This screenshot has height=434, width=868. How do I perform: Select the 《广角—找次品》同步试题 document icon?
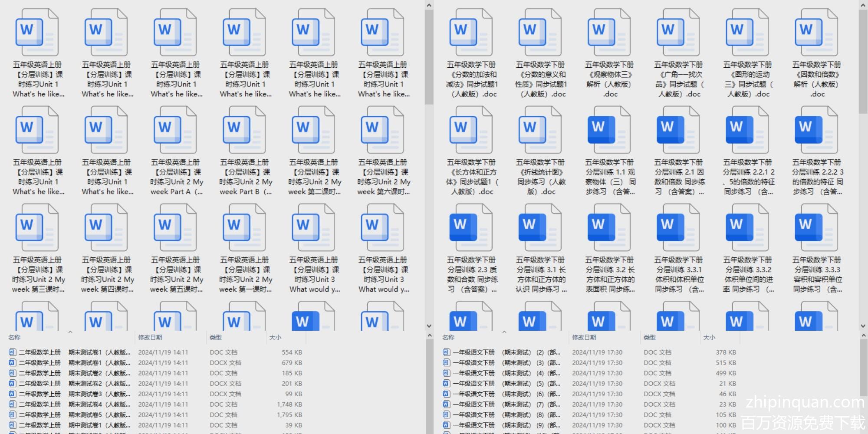click(678, 33)
